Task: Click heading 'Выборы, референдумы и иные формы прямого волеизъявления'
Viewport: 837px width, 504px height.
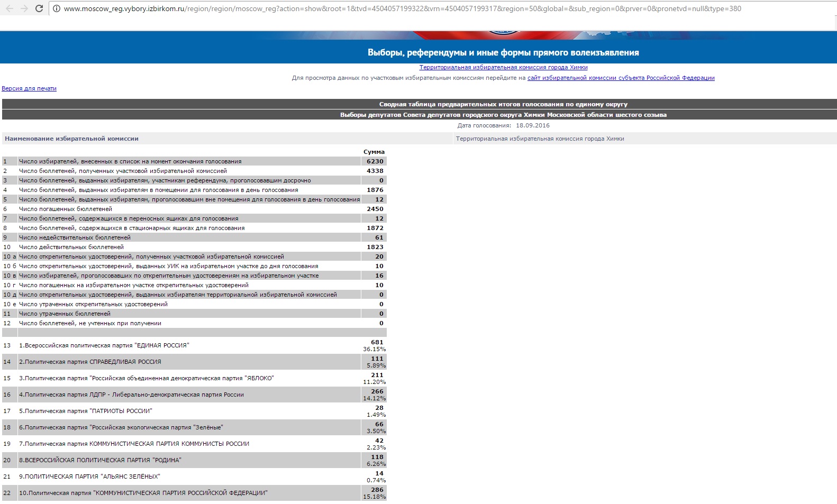Action: pyautogui.click(x=503, y=52)
